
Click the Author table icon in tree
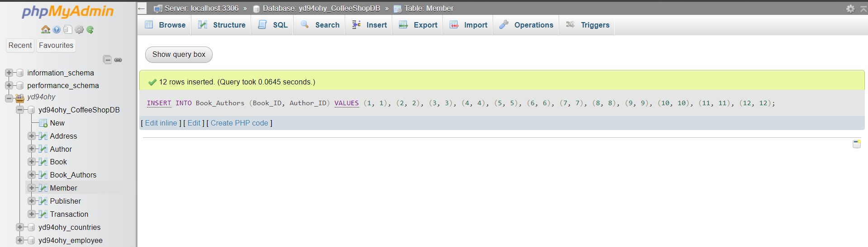tap(43, 149)
